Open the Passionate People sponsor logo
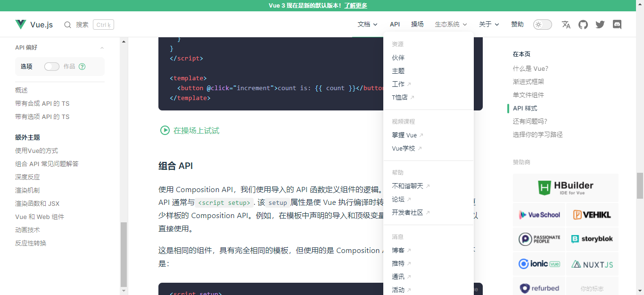The height and width of the screenshot is (295, 644). tap(539, 239)
